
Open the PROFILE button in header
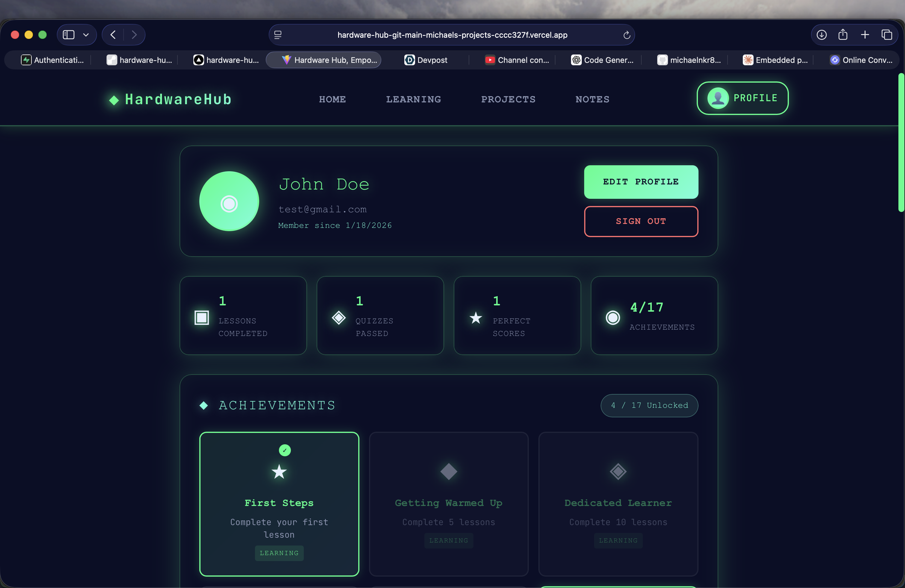click(742, 98)
